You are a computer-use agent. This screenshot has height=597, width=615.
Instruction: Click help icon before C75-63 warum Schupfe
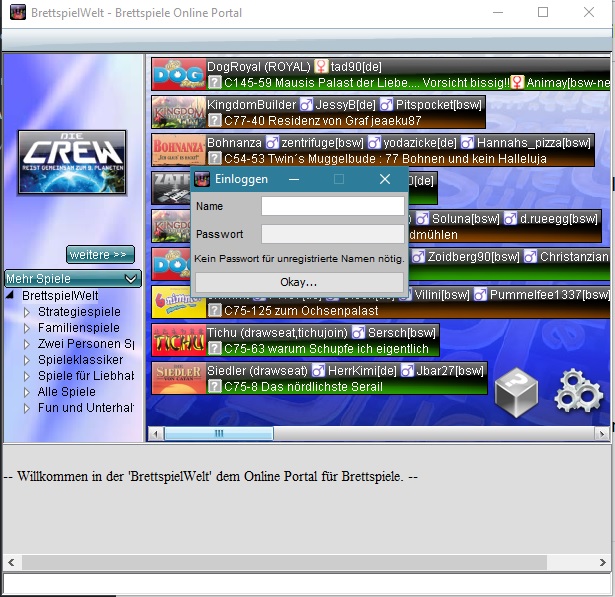point(214,348)
